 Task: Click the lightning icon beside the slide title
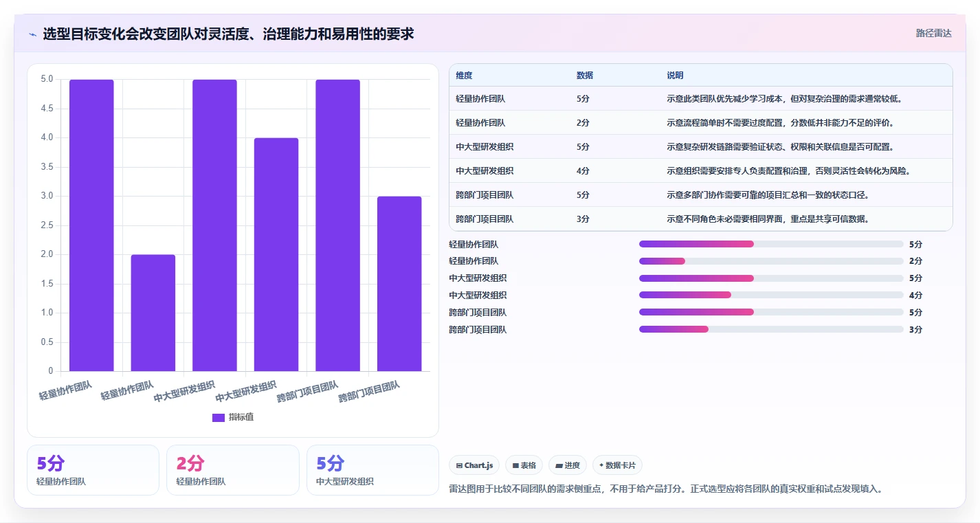33,34
